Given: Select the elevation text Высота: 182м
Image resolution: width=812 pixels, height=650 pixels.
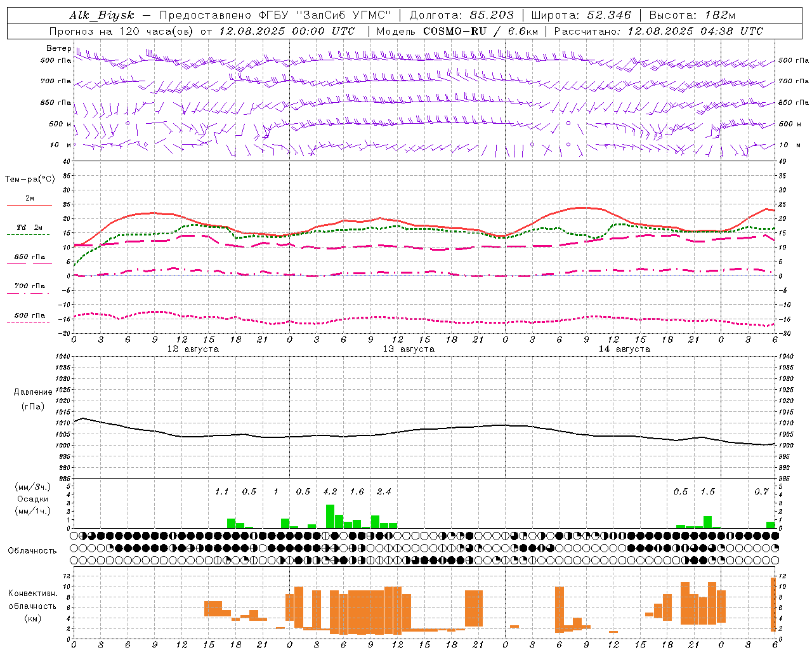Looking at the screenshot, I should point(692,15).
